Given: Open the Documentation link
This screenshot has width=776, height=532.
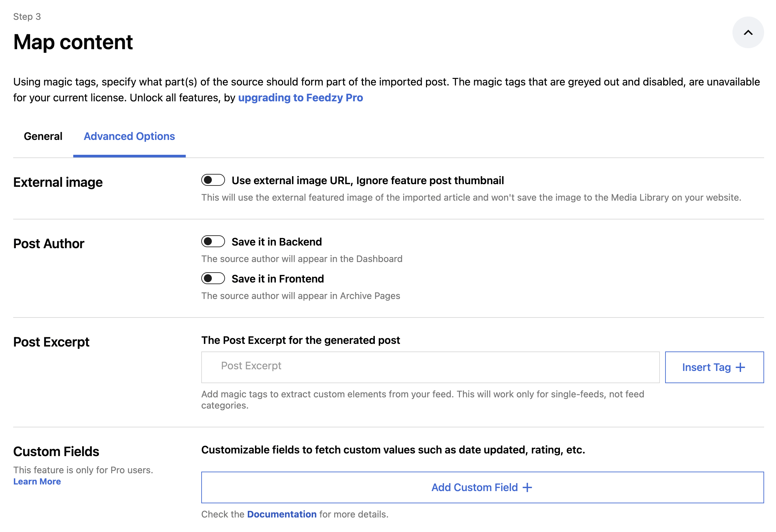Looking at the screenshot, I should click(281, 514).
